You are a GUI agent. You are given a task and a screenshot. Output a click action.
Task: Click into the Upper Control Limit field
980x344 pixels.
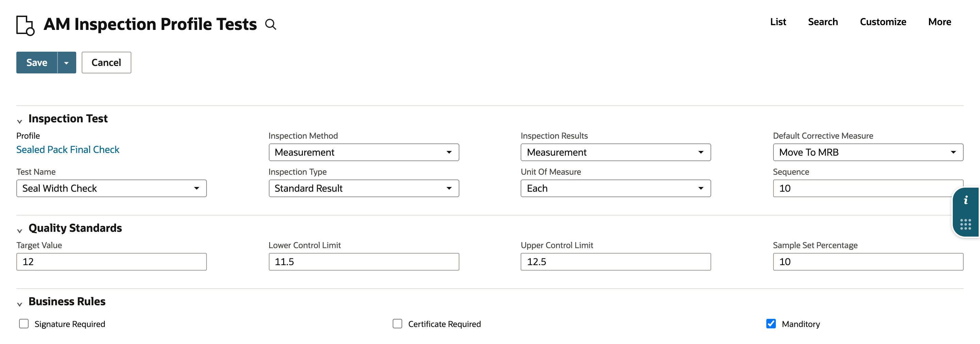(616, 261)
